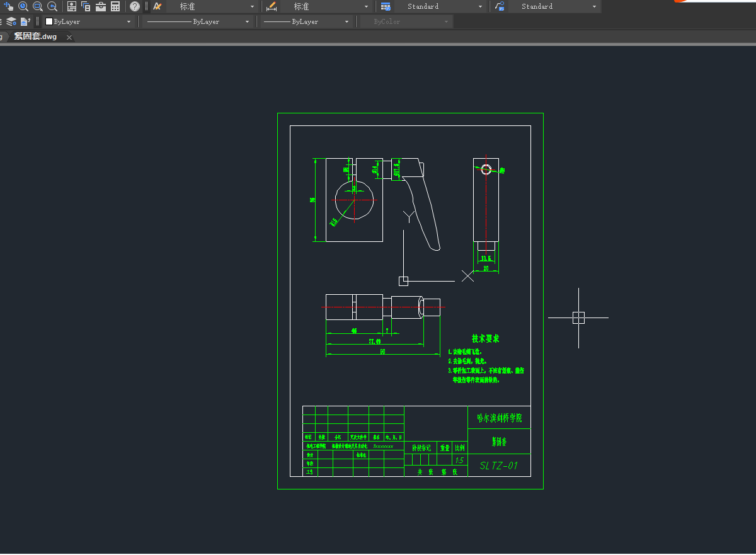The height and width of the screenshot is (555, 756).
Task: Close the 紧固套.dwg tab
Action: tap(69, 37)
